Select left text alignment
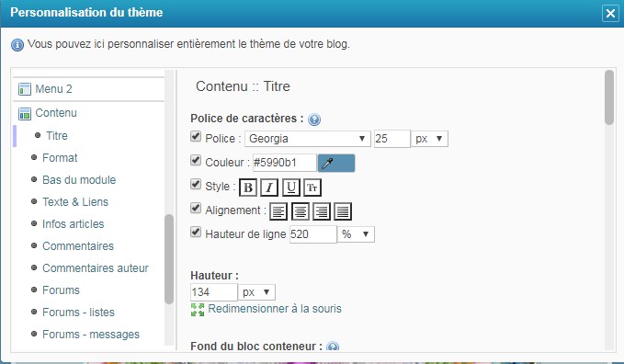 (278, 211)
